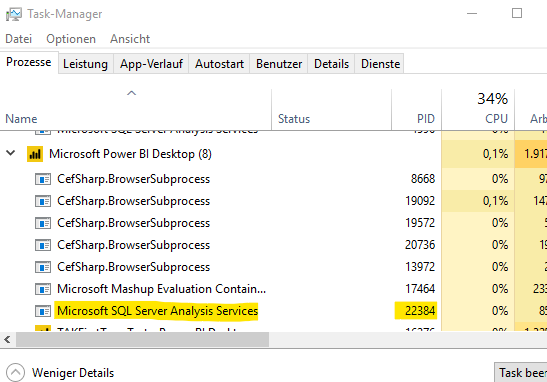Select CefSharp.BrowserSubprocess with PID 20736
The image size is (547, 382).
(x=274, y=245)
